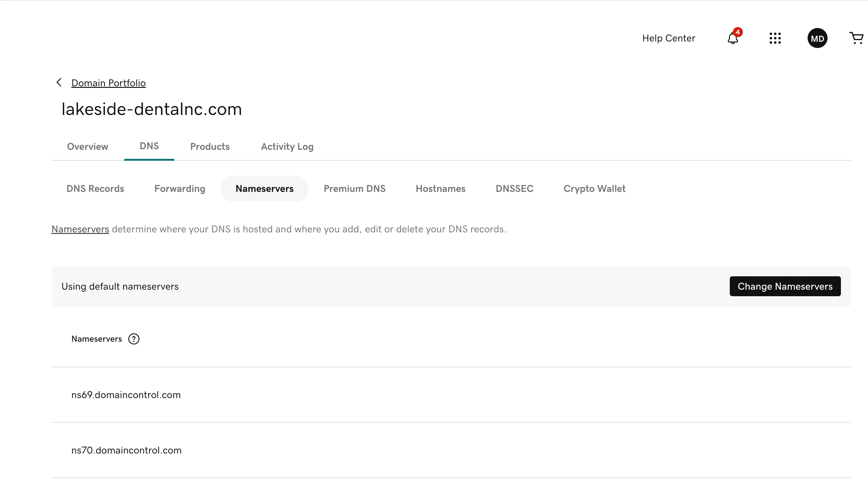Click the back chevron beside Domain Portfolio
The image size is (868, 499).
[59, 82]
